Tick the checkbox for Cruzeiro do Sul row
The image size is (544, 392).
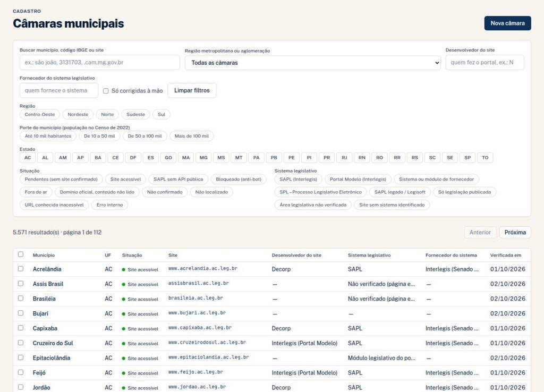(21, 343)
